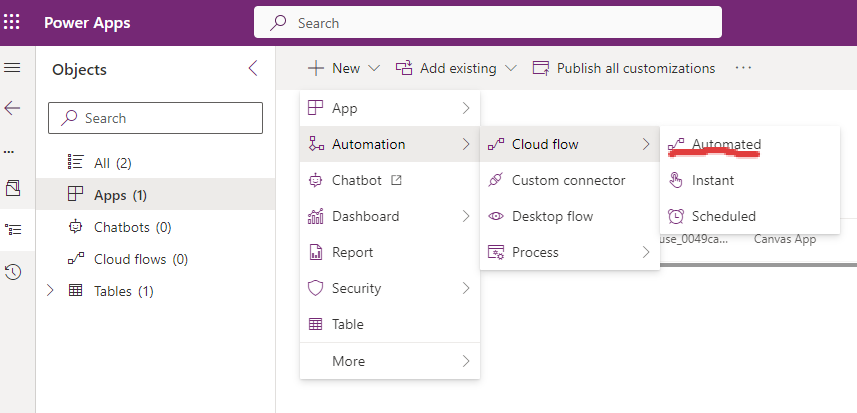Screen dimensions: 857x413
Task: Toggle the hamburger navigation menu
Action: [x=12, y=68]
